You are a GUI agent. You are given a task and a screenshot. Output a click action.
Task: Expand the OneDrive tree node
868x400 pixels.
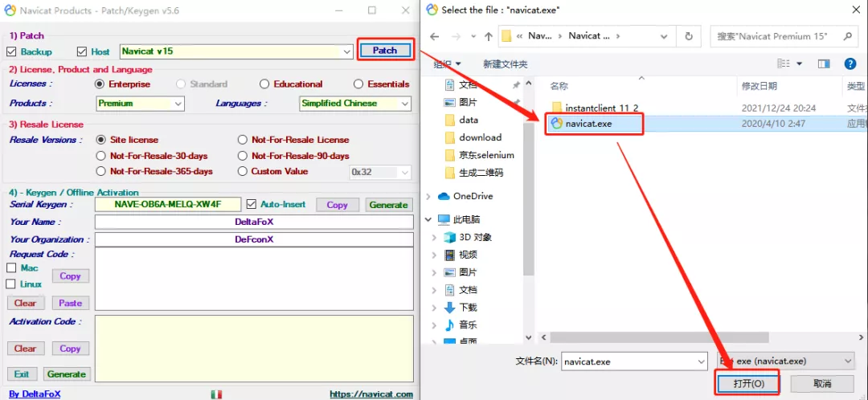pos(429,197)
